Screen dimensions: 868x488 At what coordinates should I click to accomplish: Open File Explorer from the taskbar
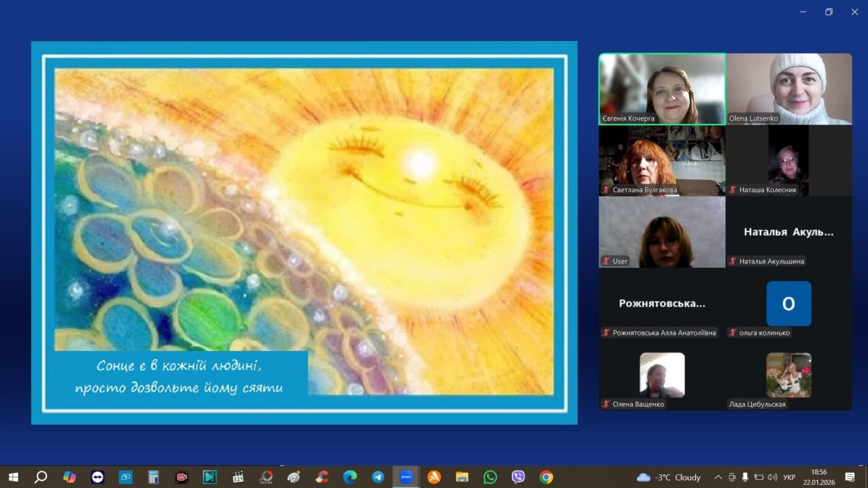[x=462, y=477]
